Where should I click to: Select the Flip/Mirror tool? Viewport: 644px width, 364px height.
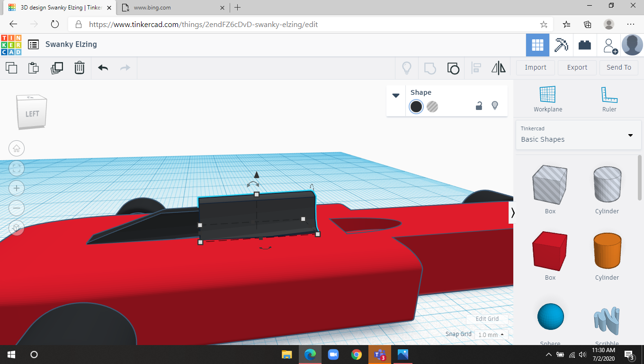(498, 68)
